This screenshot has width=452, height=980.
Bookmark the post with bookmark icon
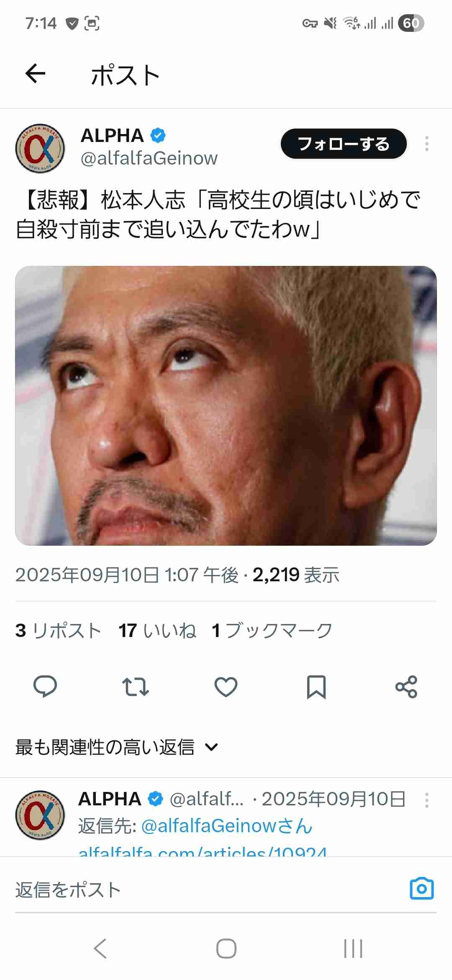click(x=316, y=687)
